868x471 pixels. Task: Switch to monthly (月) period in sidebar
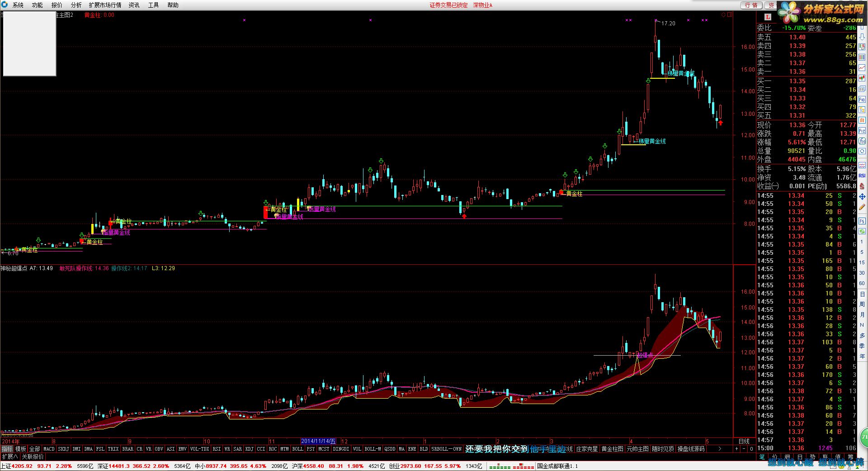pos(862,314)
